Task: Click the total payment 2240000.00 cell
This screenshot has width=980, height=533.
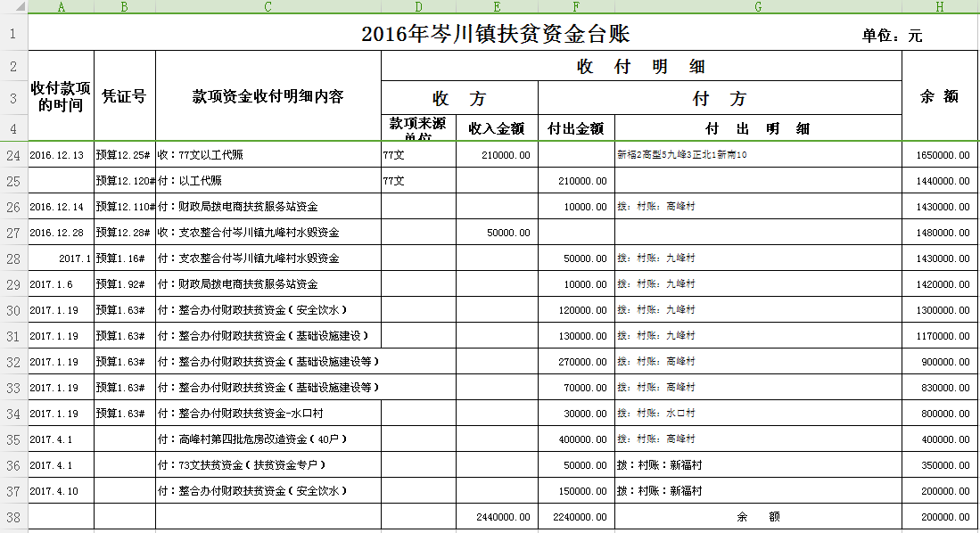Action: [x=576, y=517]
